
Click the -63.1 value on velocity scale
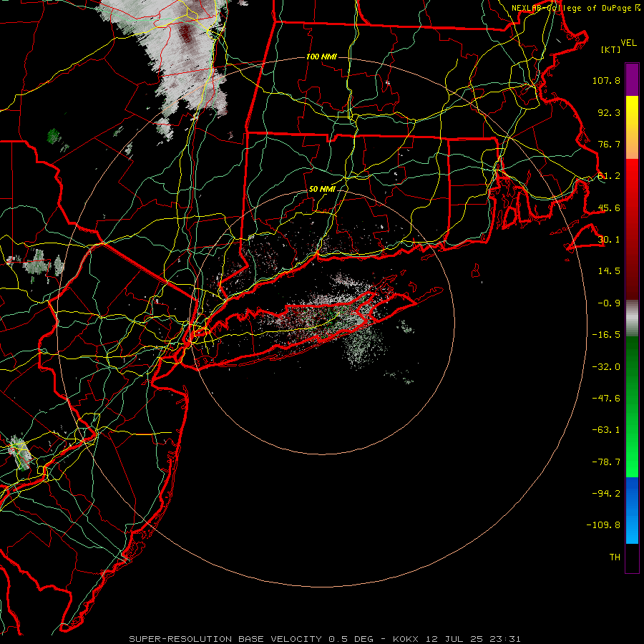[606, 430]
